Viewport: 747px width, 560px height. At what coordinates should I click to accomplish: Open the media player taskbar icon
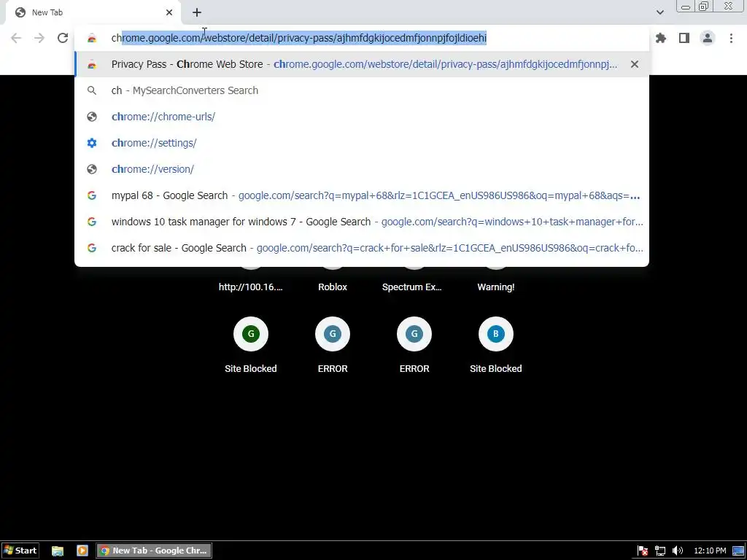[x=82, y=551]
